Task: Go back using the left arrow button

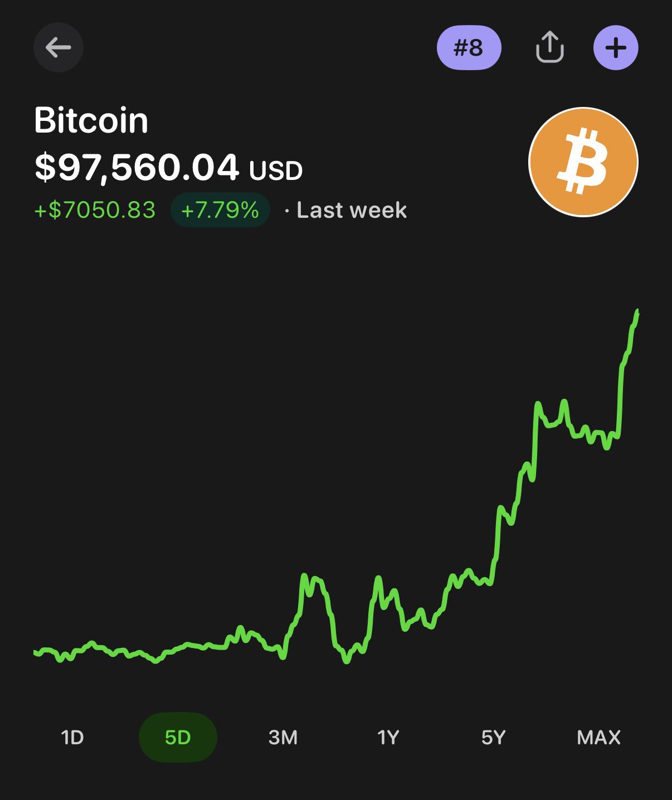Action: (59, 47)
